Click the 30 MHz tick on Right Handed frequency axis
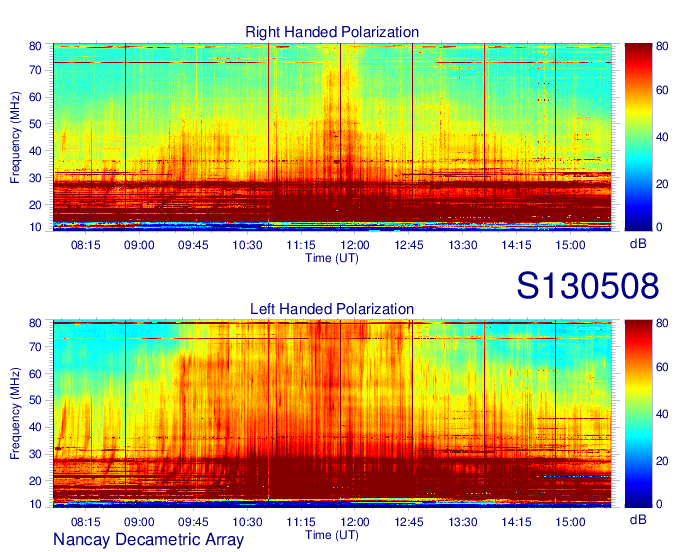 click(x=36, y=178)
